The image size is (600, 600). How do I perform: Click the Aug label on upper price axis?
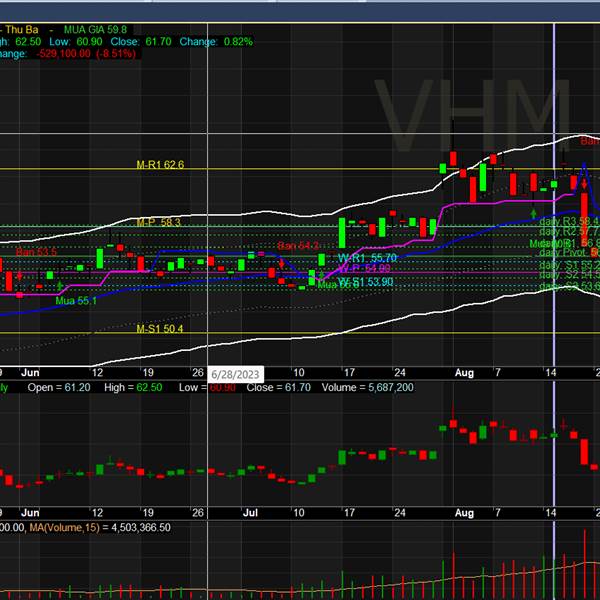(x=464, y=373)
